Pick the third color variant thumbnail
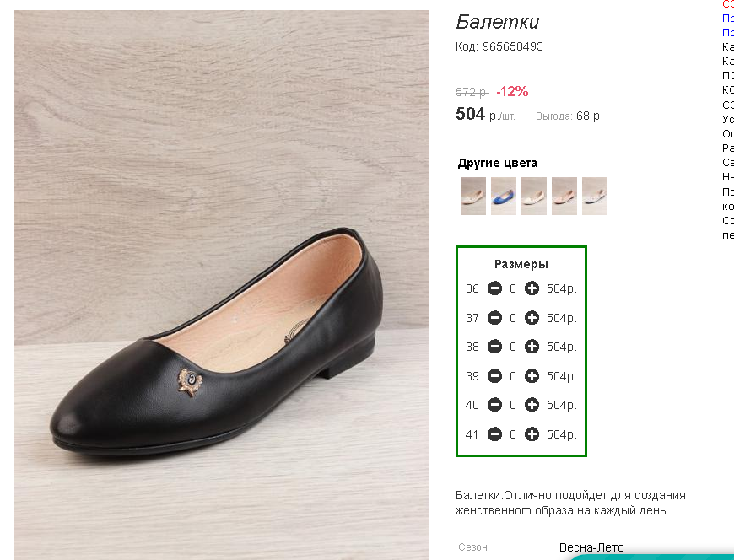 click(x=534, y=196)
